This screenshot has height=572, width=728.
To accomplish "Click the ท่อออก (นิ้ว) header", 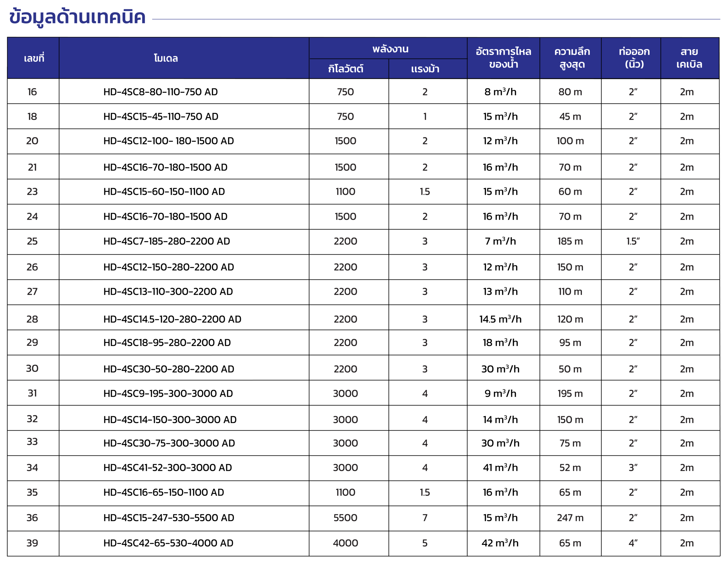I will click(x=634, y=58).
